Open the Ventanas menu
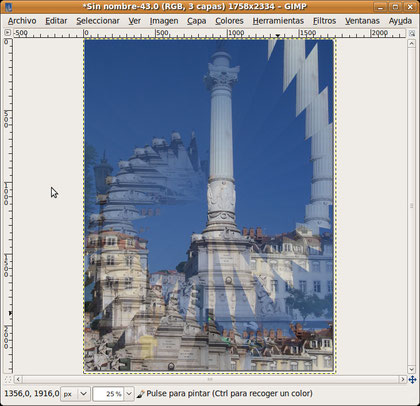The height and width of the screenshot is (406, 420). (362, 21)
